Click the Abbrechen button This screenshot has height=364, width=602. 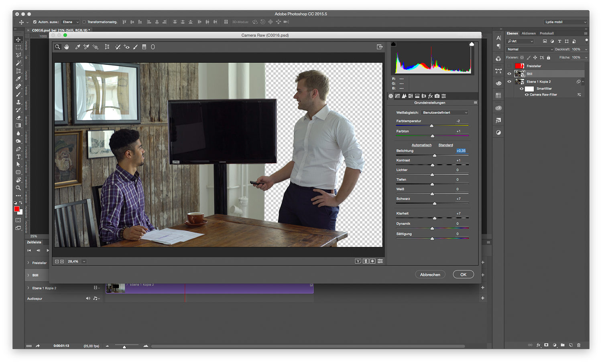[x=430, y=275]
